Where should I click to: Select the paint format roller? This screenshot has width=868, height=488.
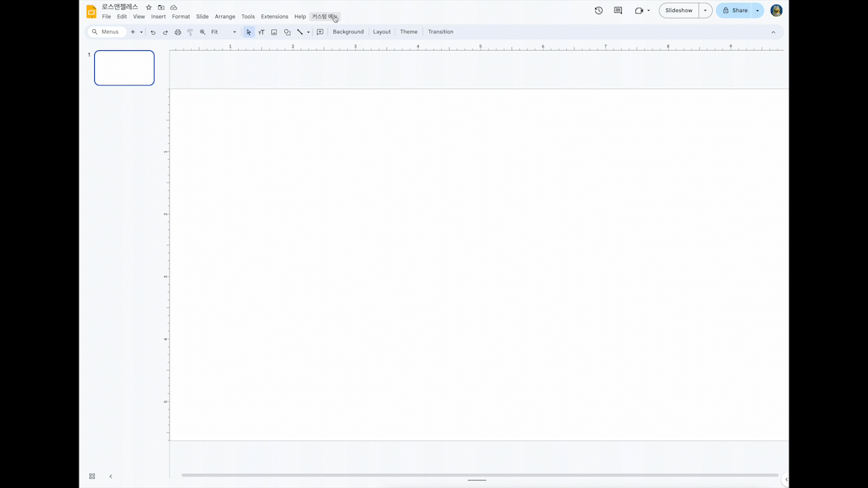(190, 32)
